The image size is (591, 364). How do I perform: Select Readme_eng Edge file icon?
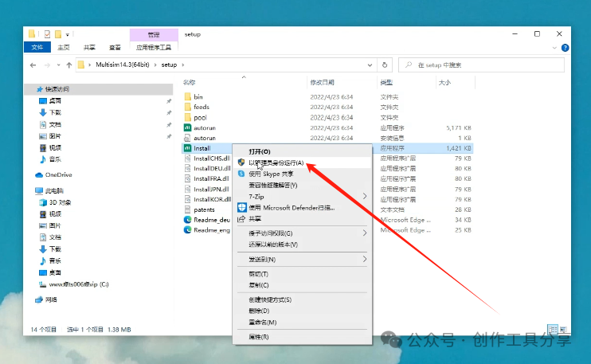pos(187,230)
